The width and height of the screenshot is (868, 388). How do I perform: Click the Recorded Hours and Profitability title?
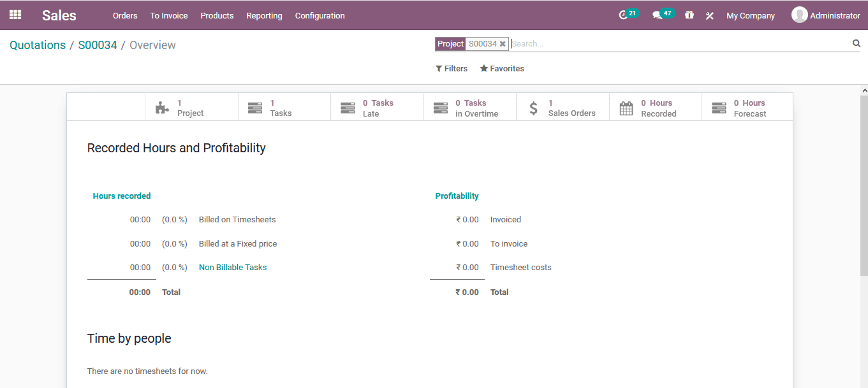[176, 148]
